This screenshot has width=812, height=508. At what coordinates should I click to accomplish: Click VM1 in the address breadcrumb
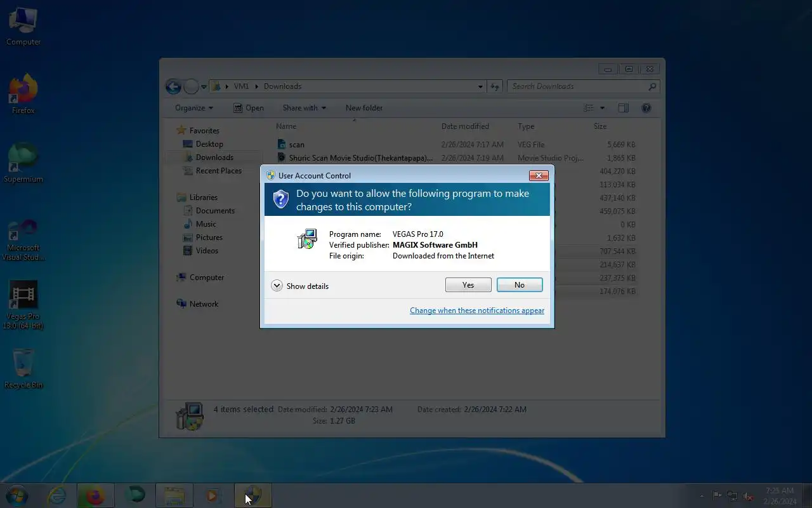(x=241, y=86)
